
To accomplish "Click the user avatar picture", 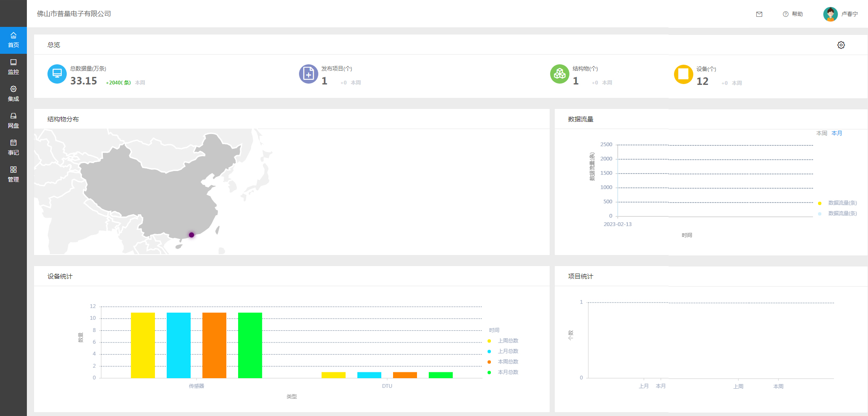I will (x=830, y=14).
